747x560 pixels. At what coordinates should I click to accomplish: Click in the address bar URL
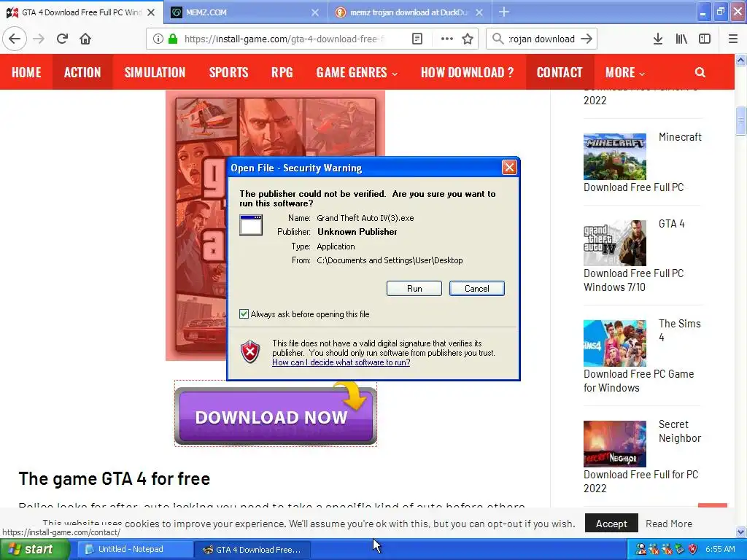(x=284, y=39)
